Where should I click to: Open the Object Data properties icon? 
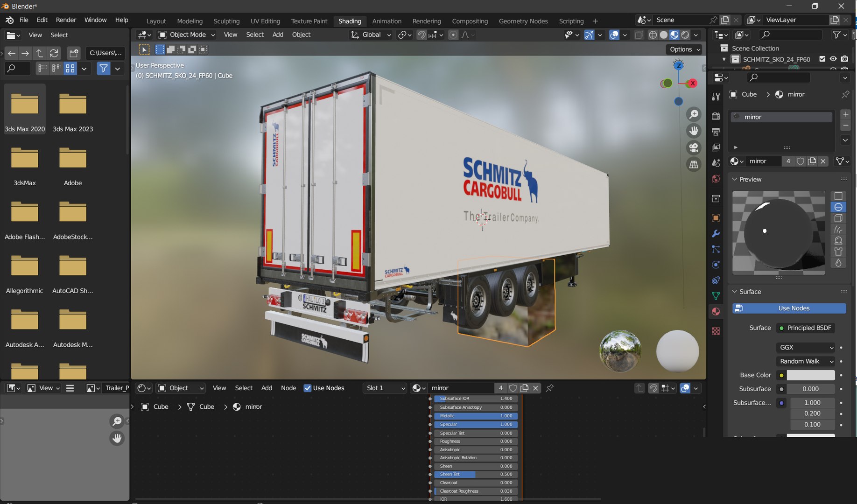point(716,295)
